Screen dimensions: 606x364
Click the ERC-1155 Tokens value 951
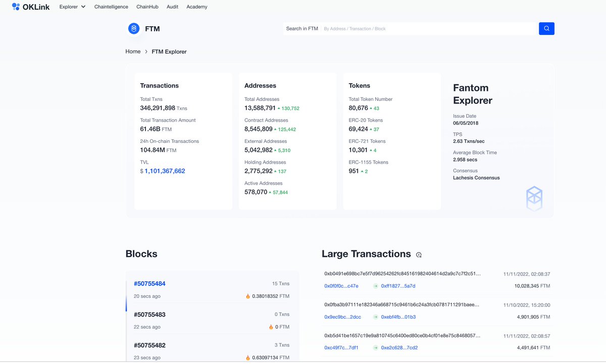pyautogui.click(x=353, y=171)
